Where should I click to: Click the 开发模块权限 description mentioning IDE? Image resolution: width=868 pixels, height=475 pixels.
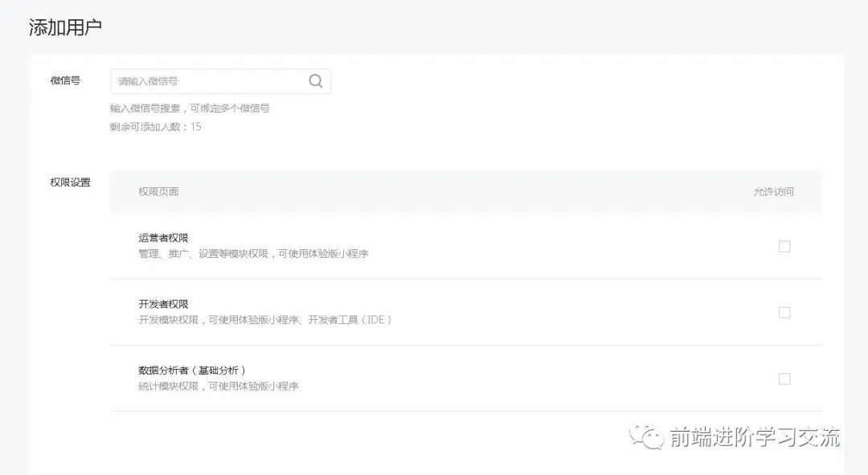[x=265, y=320]
